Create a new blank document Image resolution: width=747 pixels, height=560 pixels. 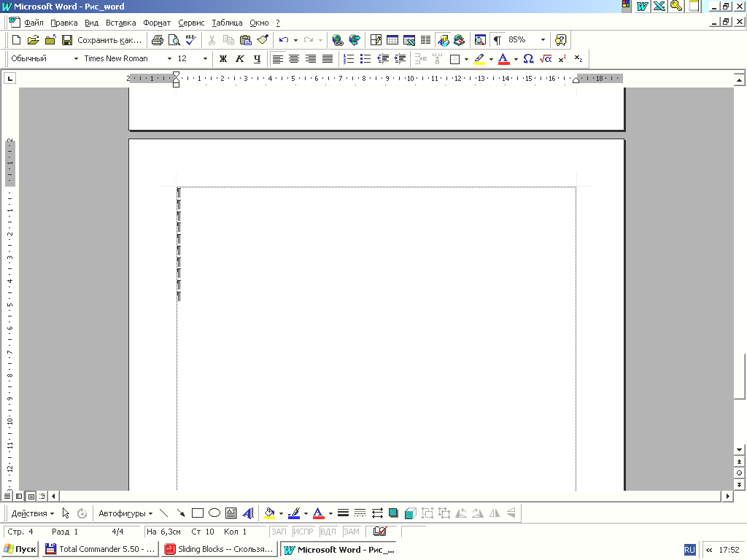tap(16, 40)
